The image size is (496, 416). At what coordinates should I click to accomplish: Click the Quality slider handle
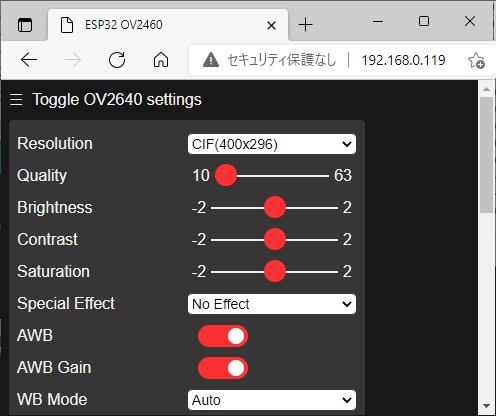click(226, 175)
